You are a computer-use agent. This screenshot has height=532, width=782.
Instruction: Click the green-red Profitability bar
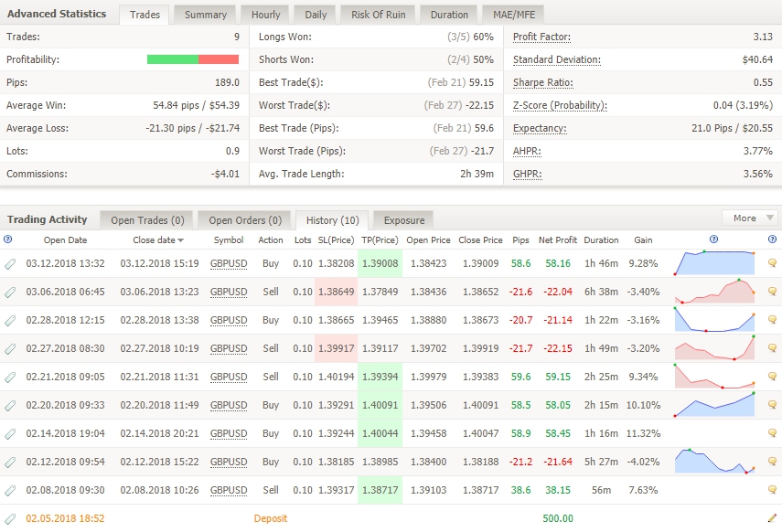[193, 59]
